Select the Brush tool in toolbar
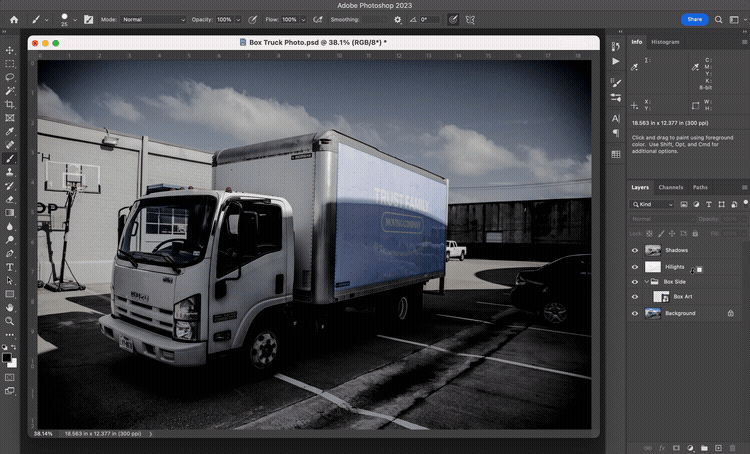Screen dimensions: 750x454 (10, 158)
